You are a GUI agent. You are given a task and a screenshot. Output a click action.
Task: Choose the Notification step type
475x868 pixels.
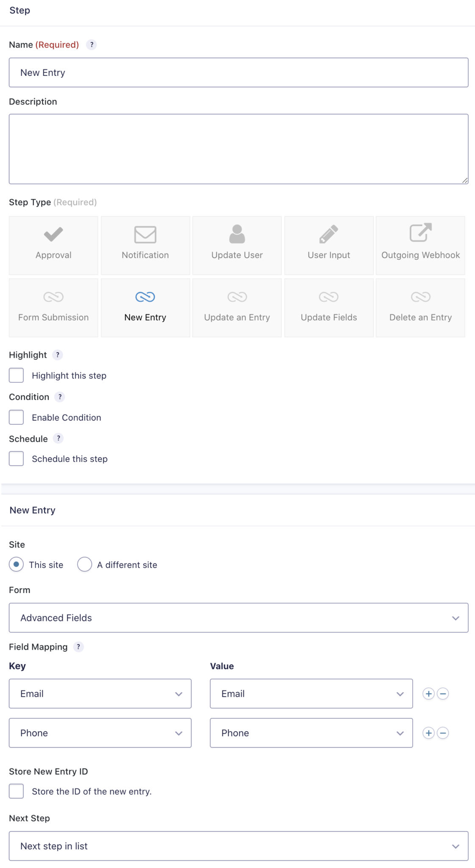(145, 245)
